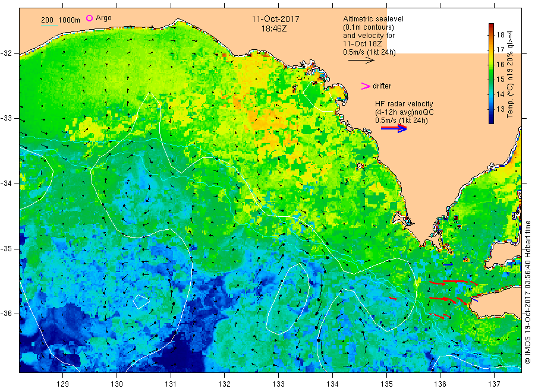Image resolution: width=535 pixels, height=392 pixels.
Task: Click the longitude axis label '136'
Action: pyautogui.click(x=440, y=384)
